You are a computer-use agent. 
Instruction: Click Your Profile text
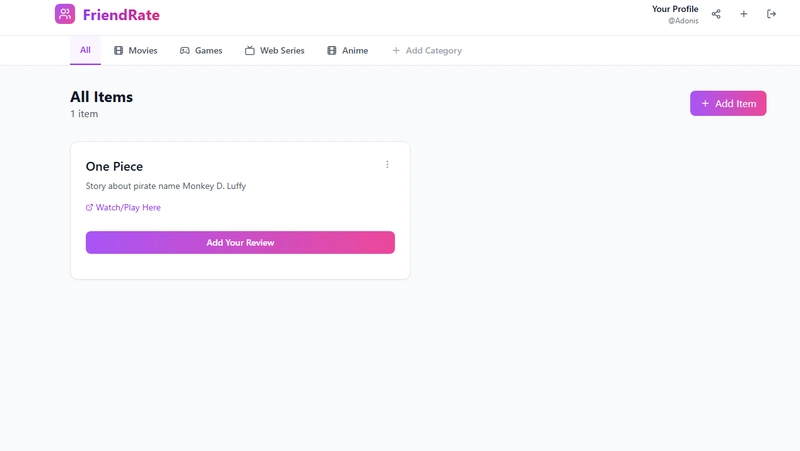675,9
